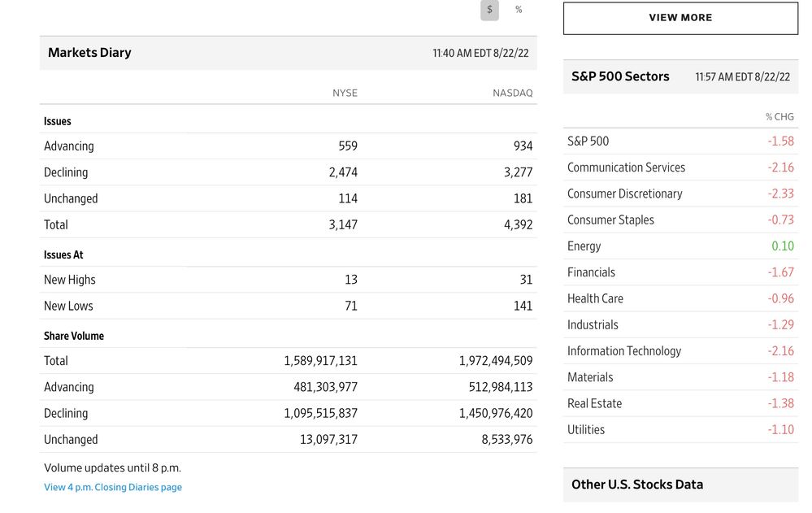Open the Materials sector
Screen dimensions: 812x513
point(590,377)
